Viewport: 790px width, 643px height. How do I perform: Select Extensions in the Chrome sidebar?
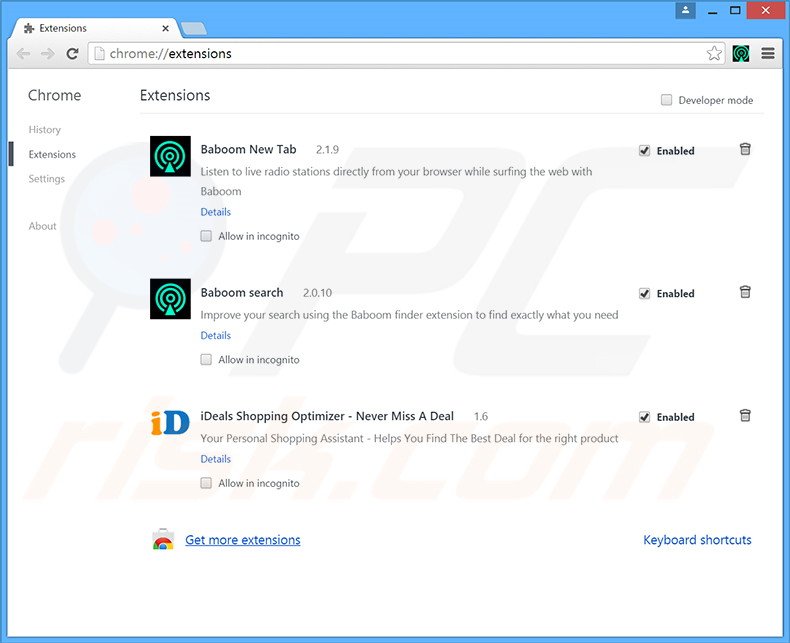point(52,154)
